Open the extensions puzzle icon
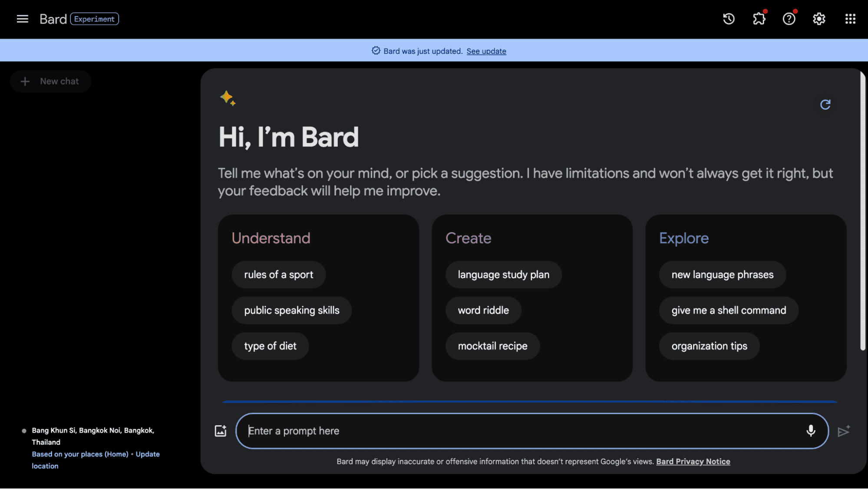This screenshot has height=489, width=868. 759,19
